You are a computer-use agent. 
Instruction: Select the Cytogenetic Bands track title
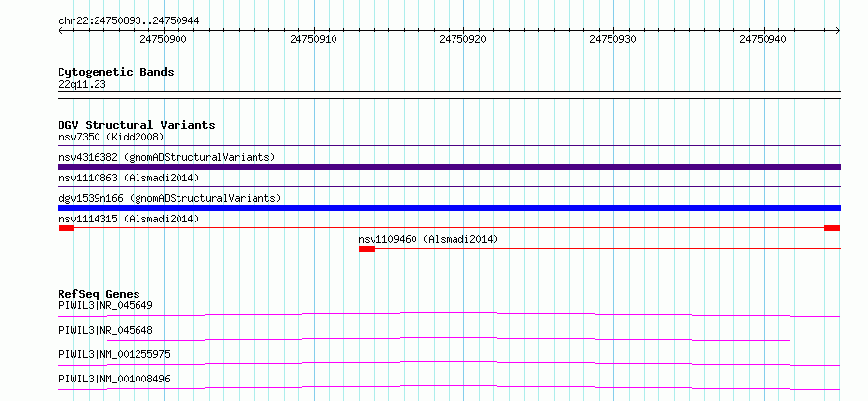point(116,72)
